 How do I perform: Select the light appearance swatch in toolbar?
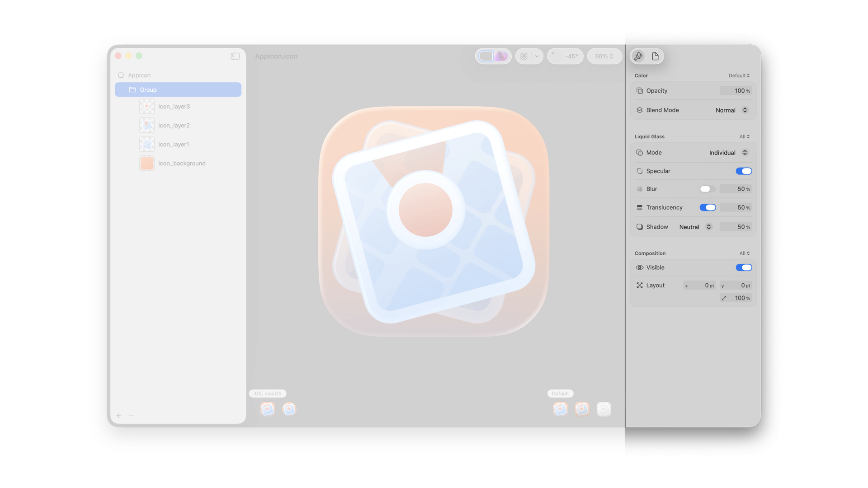[x=486, y=56]
